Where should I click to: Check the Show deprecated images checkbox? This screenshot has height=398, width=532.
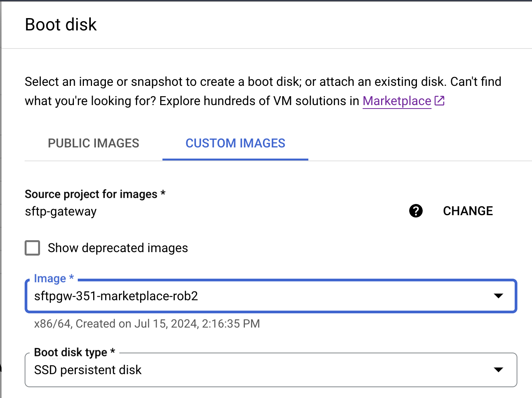click(x=32, y=248)
